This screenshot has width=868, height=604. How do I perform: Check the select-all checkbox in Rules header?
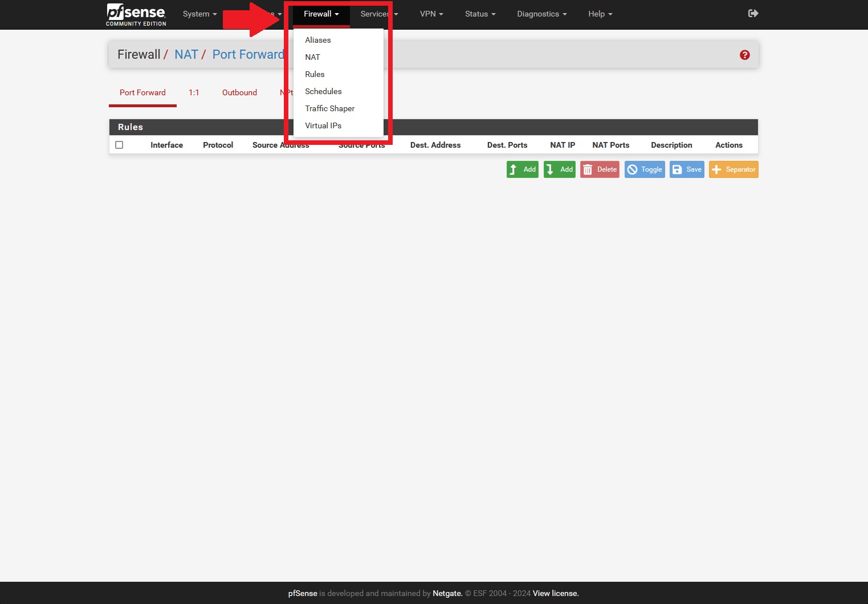coord(119,145)
